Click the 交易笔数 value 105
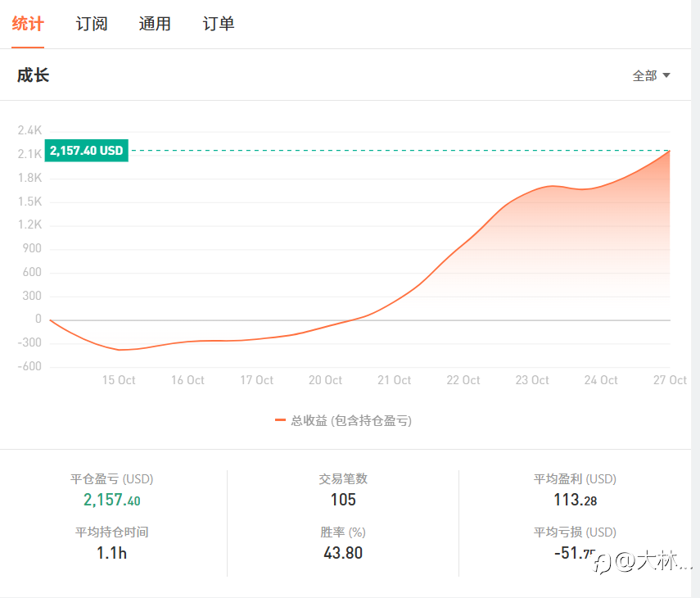700x598 pixels. (343, 500)
